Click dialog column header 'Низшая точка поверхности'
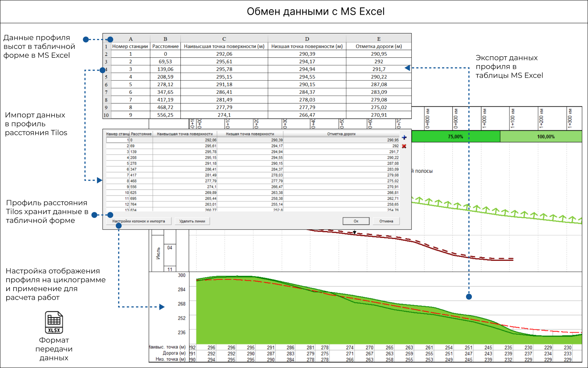 [250, 134]
